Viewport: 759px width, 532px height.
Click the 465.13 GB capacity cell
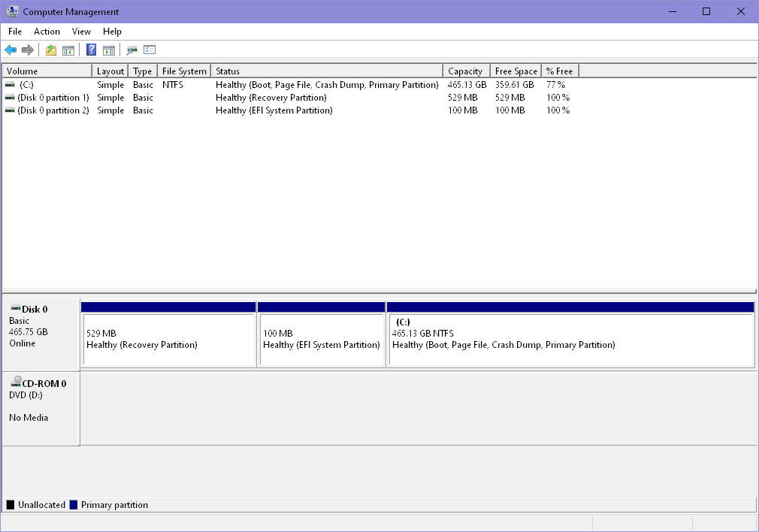coord(467,85)
